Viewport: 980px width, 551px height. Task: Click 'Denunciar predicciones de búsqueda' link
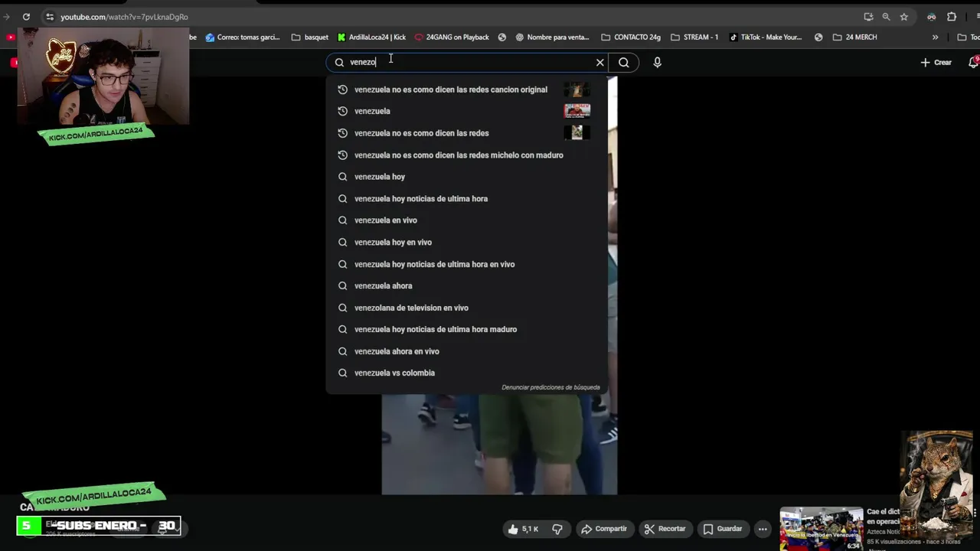tap(550, 387)
